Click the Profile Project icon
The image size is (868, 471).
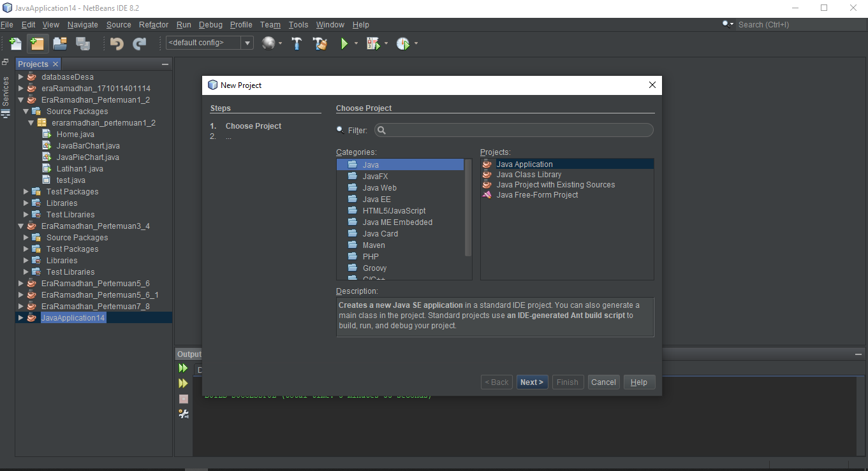[x=402, y=43]
